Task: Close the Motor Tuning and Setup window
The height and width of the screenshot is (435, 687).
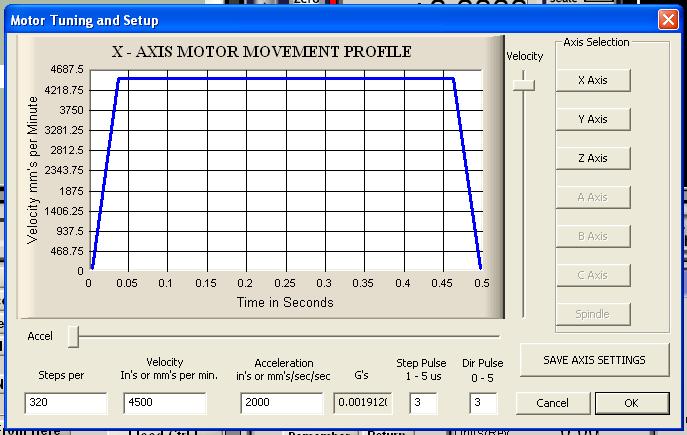Action: [667, 19]
